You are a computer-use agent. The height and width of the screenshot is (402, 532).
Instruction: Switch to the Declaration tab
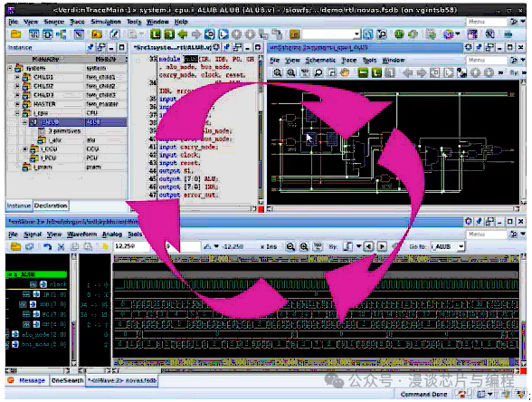[x=51, y=206]
